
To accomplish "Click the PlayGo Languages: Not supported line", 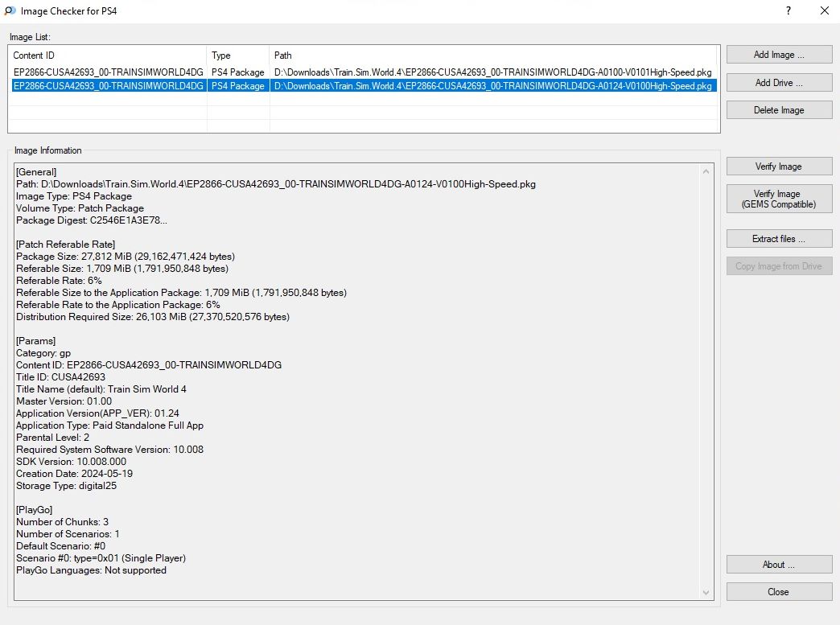I will click(x=91, y=569).
